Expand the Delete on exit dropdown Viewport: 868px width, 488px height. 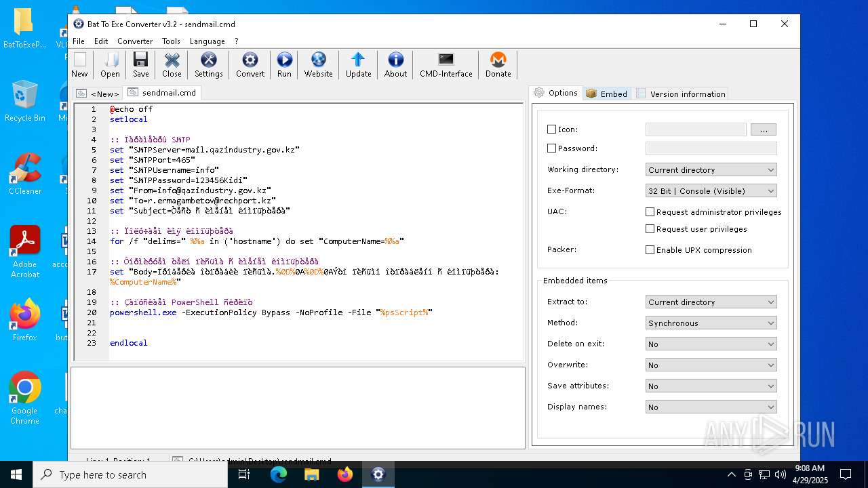pyautogui.click(x=711, y=344)
